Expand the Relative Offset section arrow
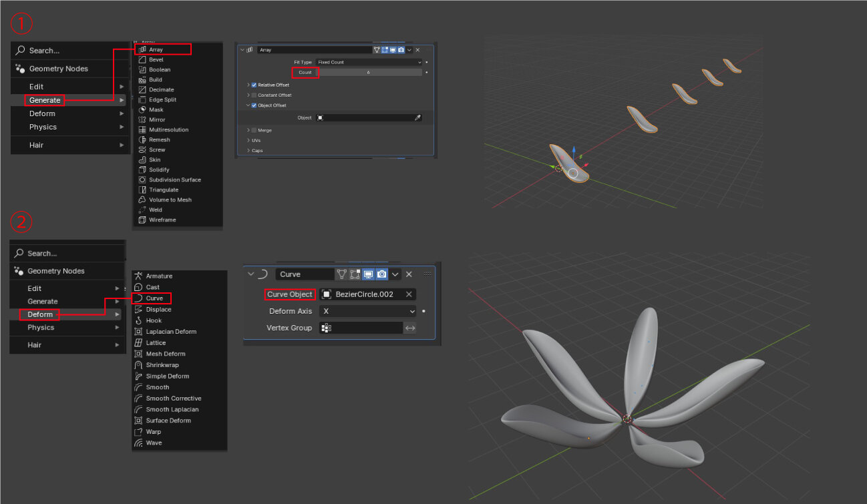Viewport: 867px width, 504px height. click(x=248, y=85)
